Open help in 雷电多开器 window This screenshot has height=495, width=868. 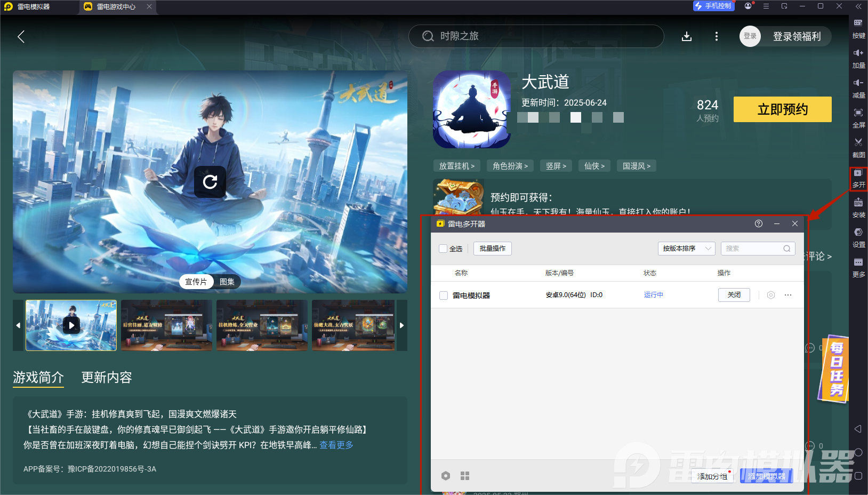[x=759, y=223]
